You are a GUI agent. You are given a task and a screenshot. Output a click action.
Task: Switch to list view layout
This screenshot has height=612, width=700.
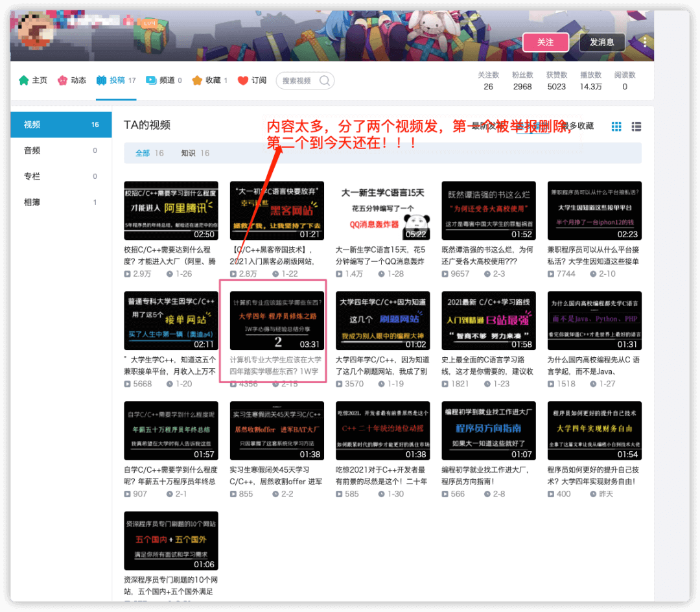pos(636,126)
